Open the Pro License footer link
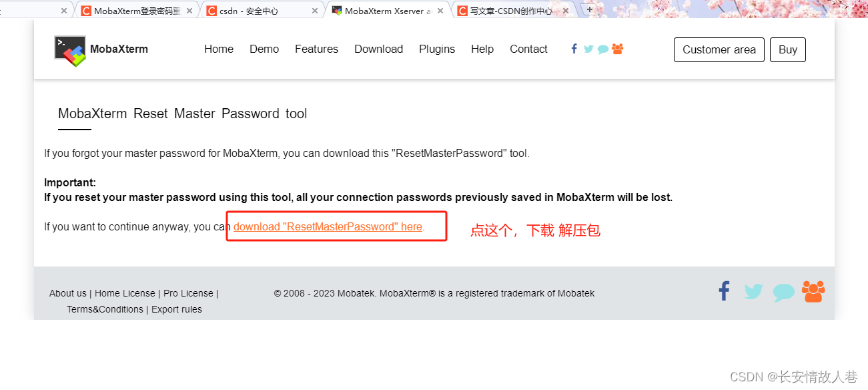This screenshot has width=868, height=390. [x=188, y=293]
